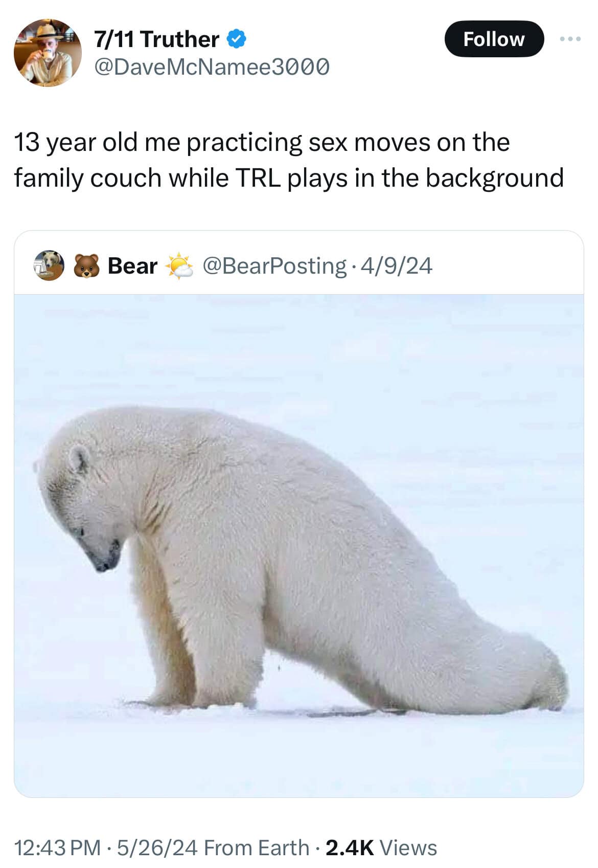Image resolution: width=598 pixels, height=868 pixels.
Task: Click the sun behind cloud emoji
Action: [178, 266]
